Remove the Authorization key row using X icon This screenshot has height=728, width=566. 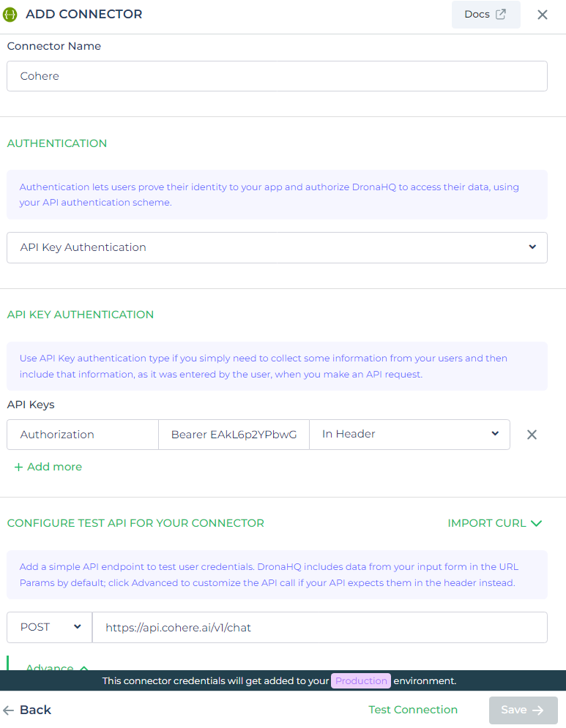pyautogui.click(x=532, y=434)
